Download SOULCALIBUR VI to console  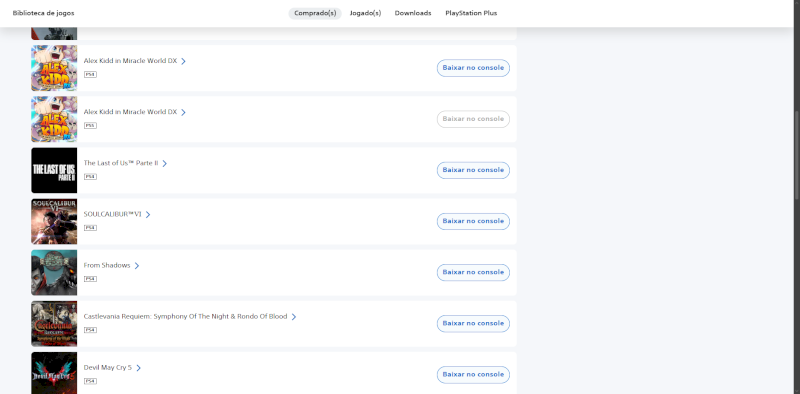coord(473,221)
